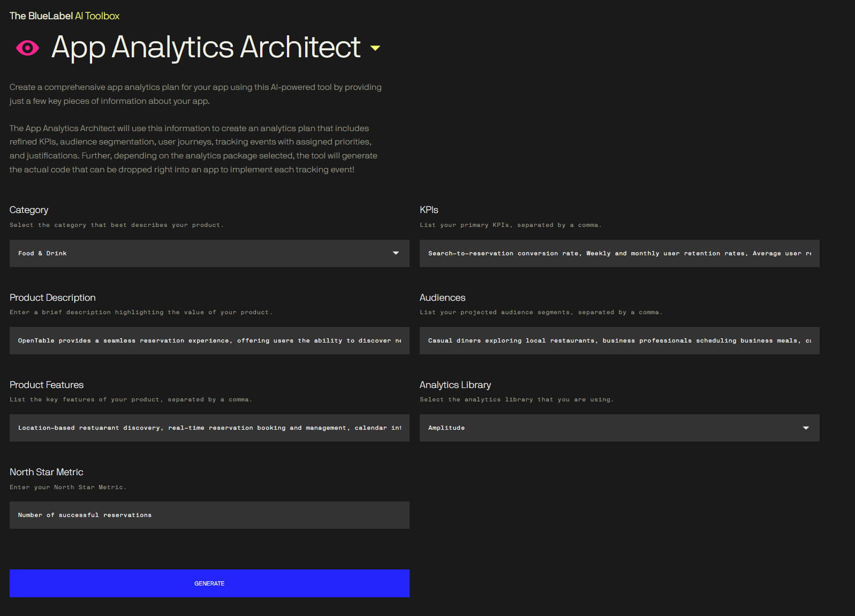Open the Analytics Library dropdown showing Amplitude
The width and height of the screenshot is (855, 616).
pyautogui.click(x=619, y=428)
